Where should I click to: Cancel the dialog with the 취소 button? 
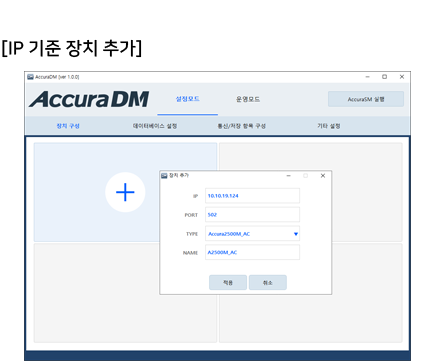[x=268, y=282]
